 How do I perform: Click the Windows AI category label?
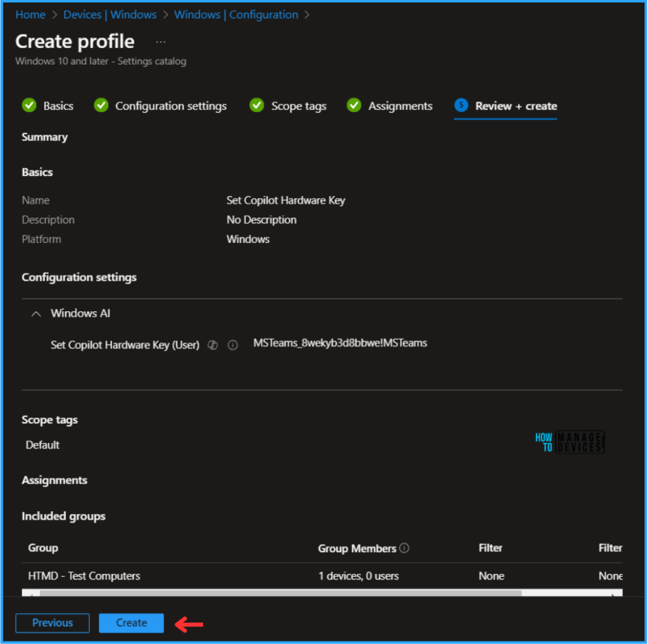pyautogui.click(x=80, y=313)
